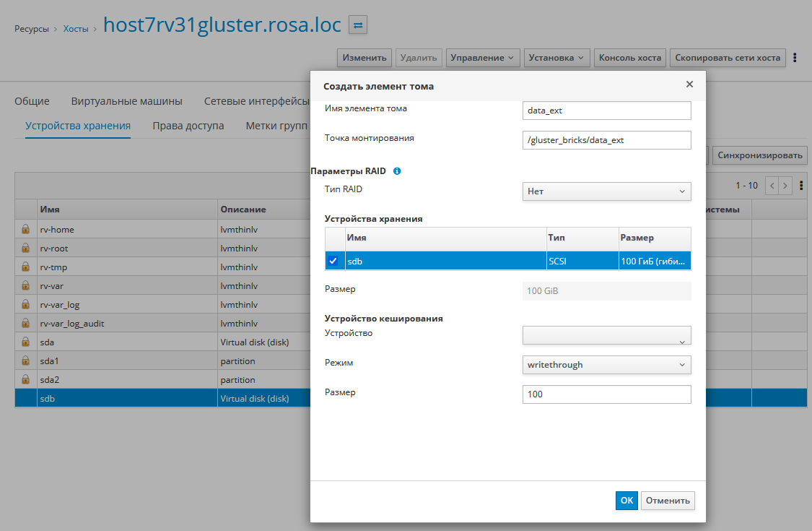Image resolution: width=812 pixels, height=531 pixels.
Task: Click the lock icon beside sda2
Action: point(25,380)
